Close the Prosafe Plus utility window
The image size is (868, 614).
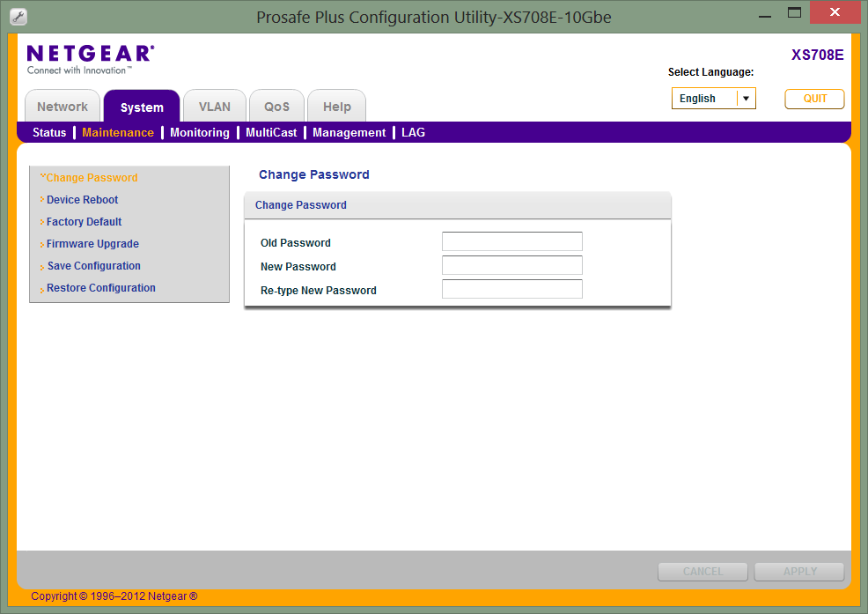835,12
